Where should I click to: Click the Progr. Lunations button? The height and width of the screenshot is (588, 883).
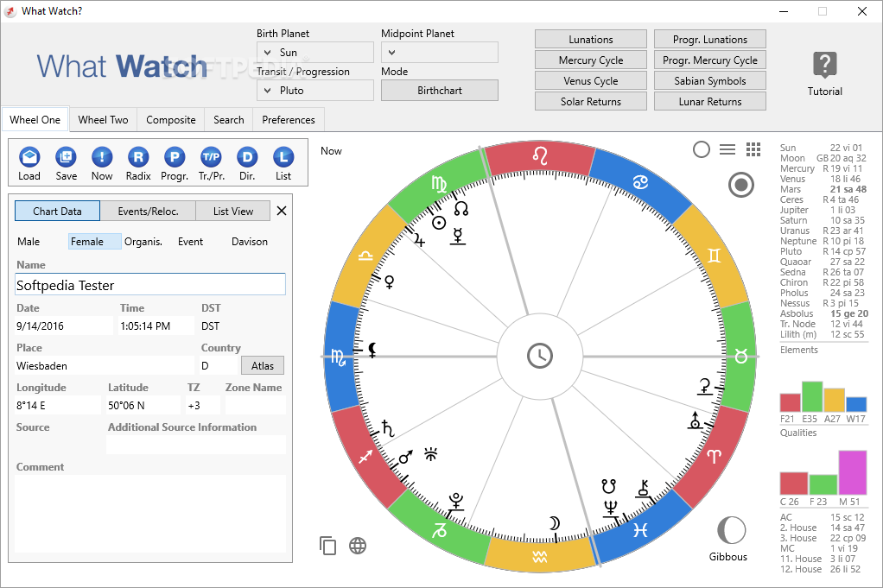point(710,40)
